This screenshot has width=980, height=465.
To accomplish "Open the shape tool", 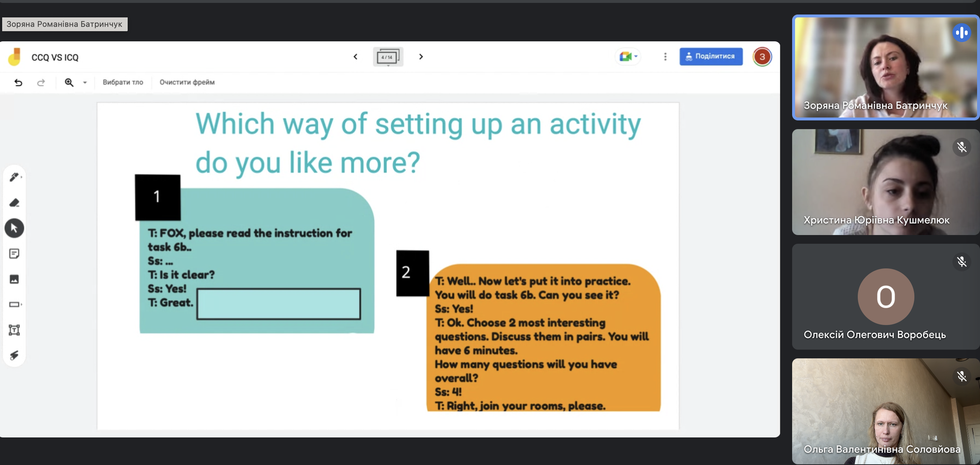I will (x=15, y=304).
